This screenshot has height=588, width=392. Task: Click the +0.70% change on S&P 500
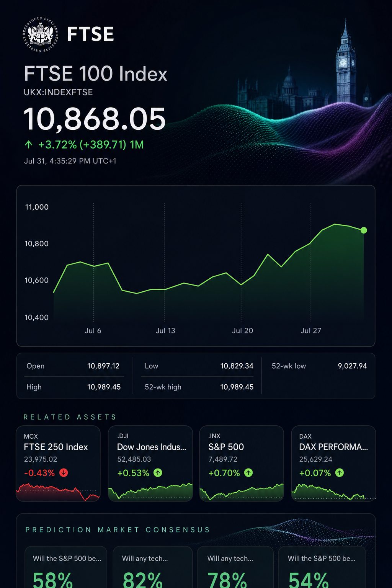tap(224, 473)
